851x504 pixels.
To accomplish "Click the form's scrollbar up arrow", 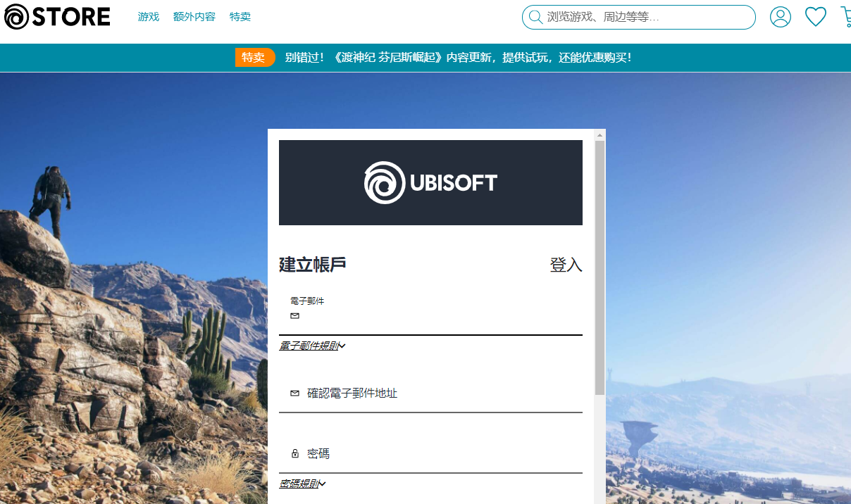I will click(600, 134).
